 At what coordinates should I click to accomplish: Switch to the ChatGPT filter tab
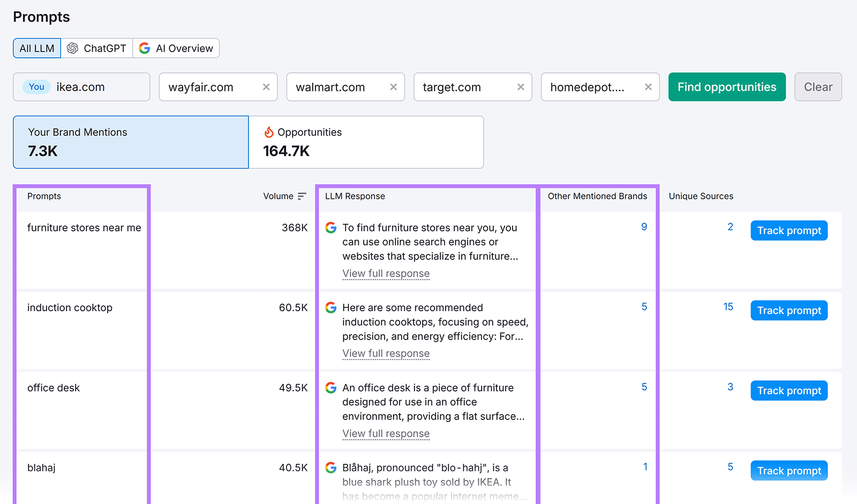[97, 48]
